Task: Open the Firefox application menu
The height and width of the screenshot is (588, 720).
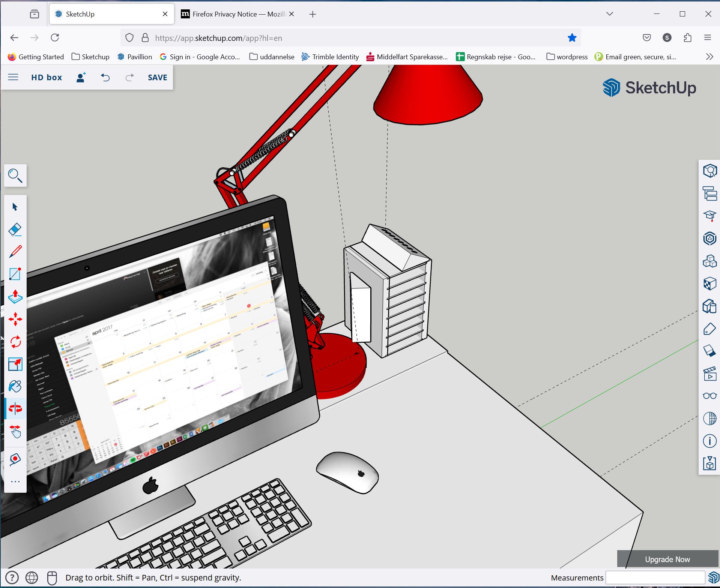Action: (x=708, y=37)
